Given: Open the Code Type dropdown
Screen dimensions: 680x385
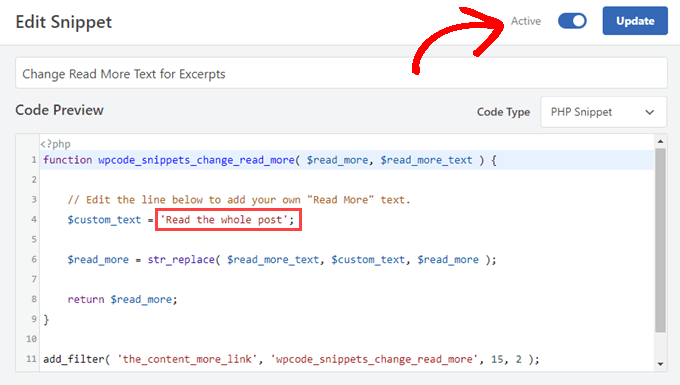Looking at the screenshot, I should click(603, 112).
